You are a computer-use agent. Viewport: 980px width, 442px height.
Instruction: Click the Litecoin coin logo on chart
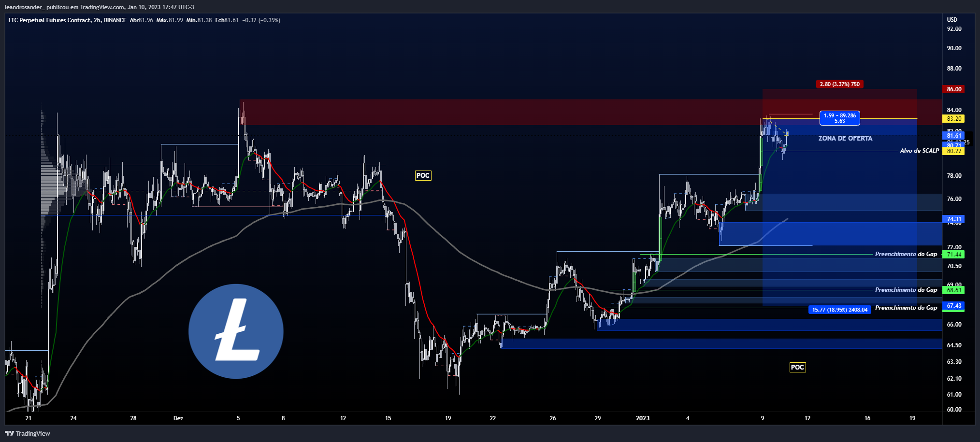(236, 331)
